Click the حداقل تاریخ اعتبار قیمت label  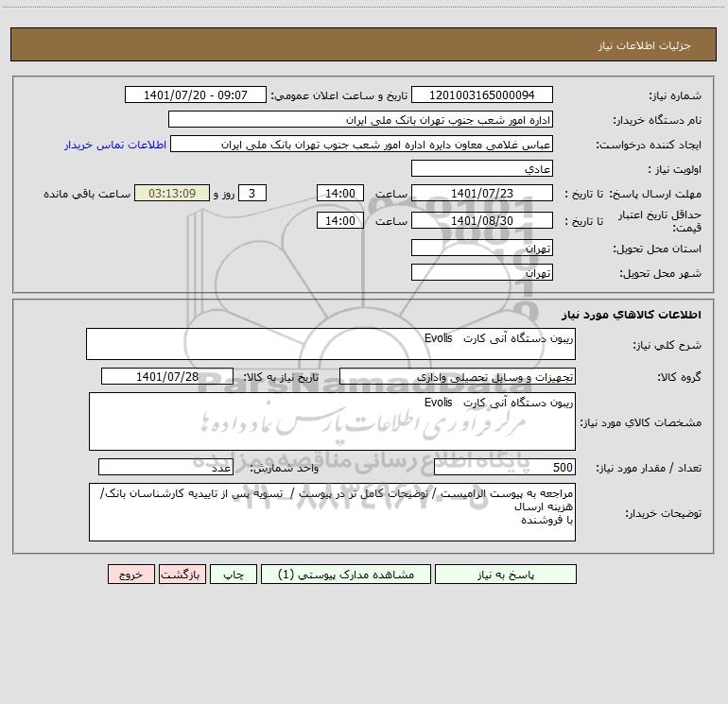[659, 221]
